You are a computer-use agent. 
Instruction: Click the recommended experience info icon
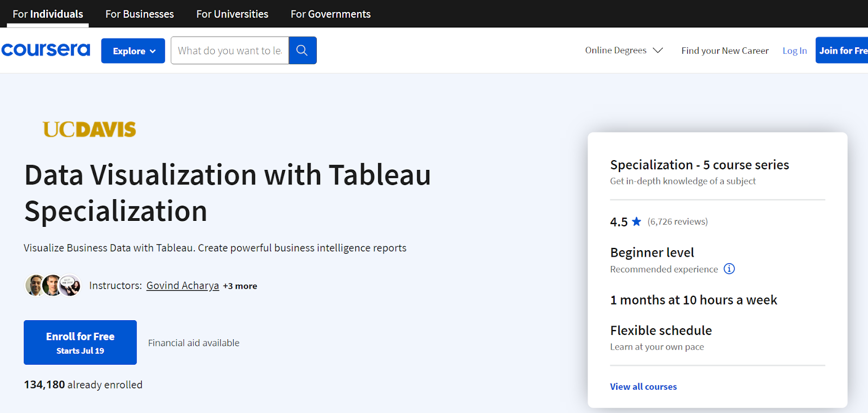729,269
